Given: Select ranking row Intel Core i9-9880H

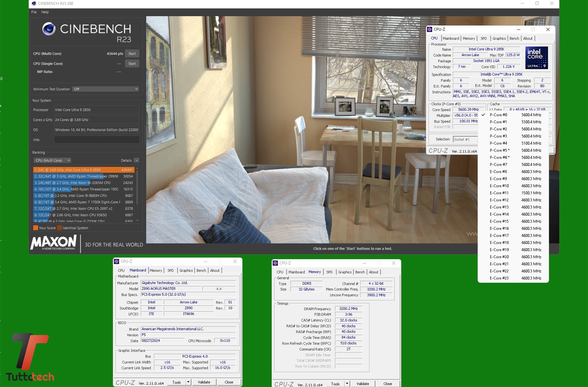Looking at the screenshot, I should (84, 196).
